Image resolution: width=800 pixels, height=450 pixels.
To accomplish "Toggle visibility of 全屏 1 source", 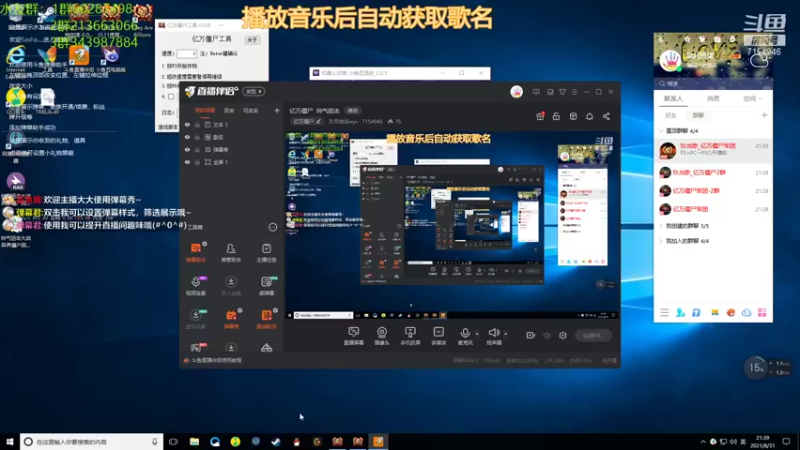I will [x=187, y=162].
